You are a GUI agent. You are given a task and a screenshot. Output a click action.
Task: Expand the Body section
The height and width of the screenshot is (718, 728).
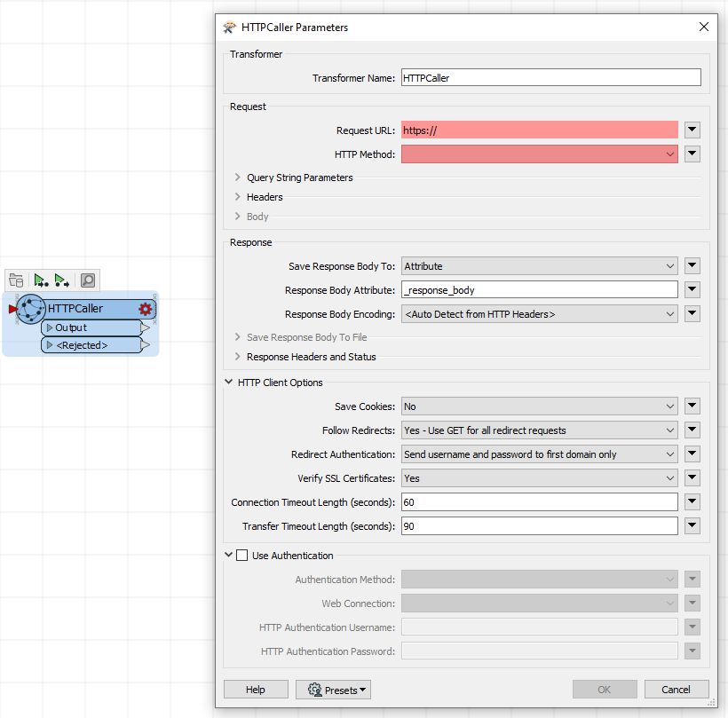tap(237, 217)
